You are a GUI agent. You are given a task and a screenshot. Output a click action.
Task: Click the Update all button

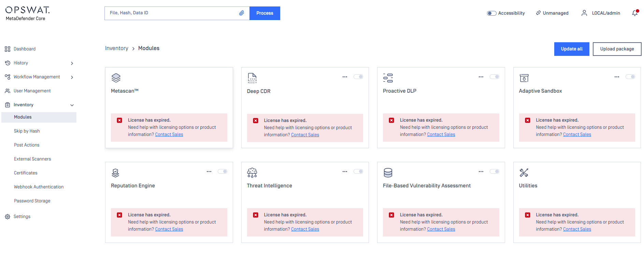point(572,49)
